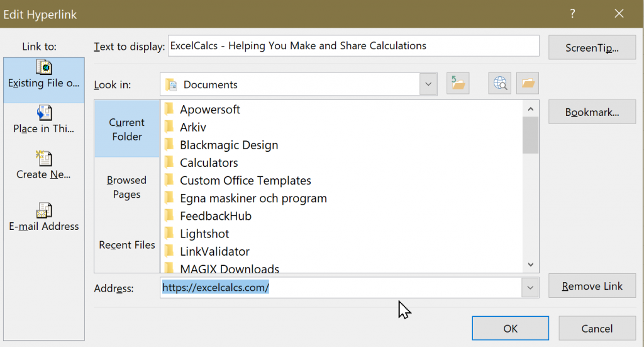Switch to Recent Files view
644x347 pixels.
click(x=127, y=245)
